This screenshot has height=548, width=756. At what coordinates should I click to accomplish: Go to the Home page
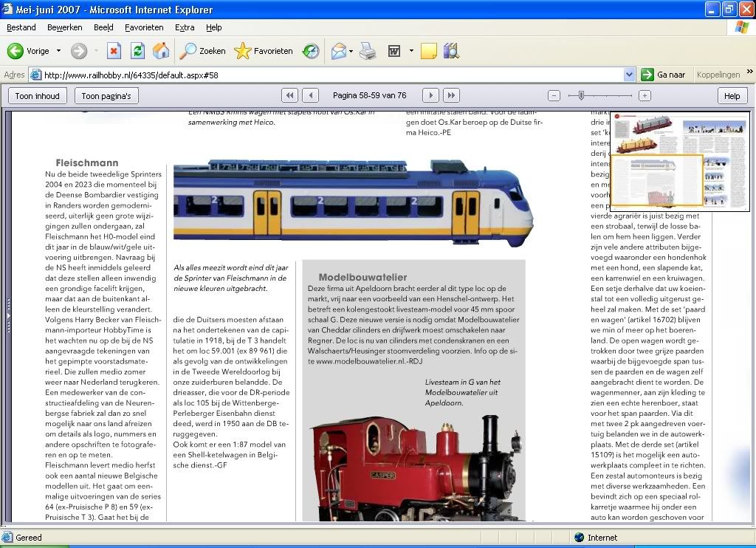pos(161,51)
